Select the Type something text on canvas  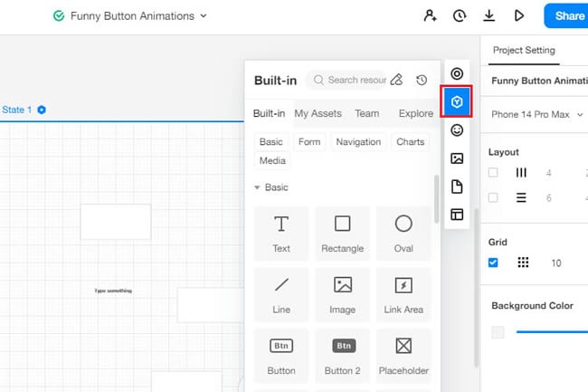point(113,291)
